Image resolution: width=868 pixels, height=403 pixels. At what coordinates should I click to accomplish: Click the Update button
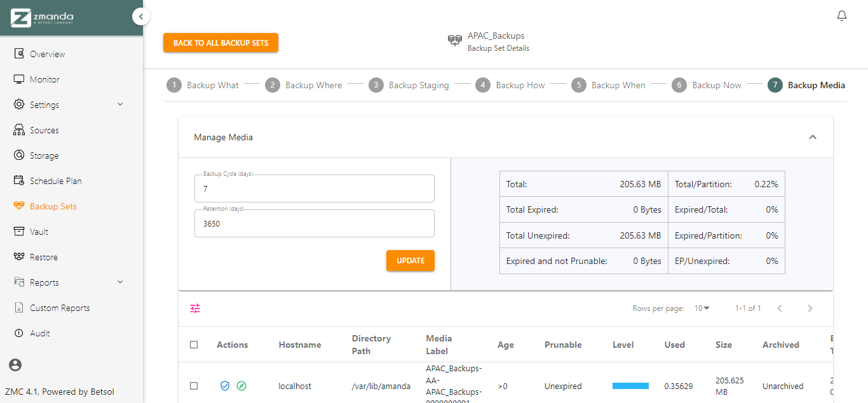410,261
